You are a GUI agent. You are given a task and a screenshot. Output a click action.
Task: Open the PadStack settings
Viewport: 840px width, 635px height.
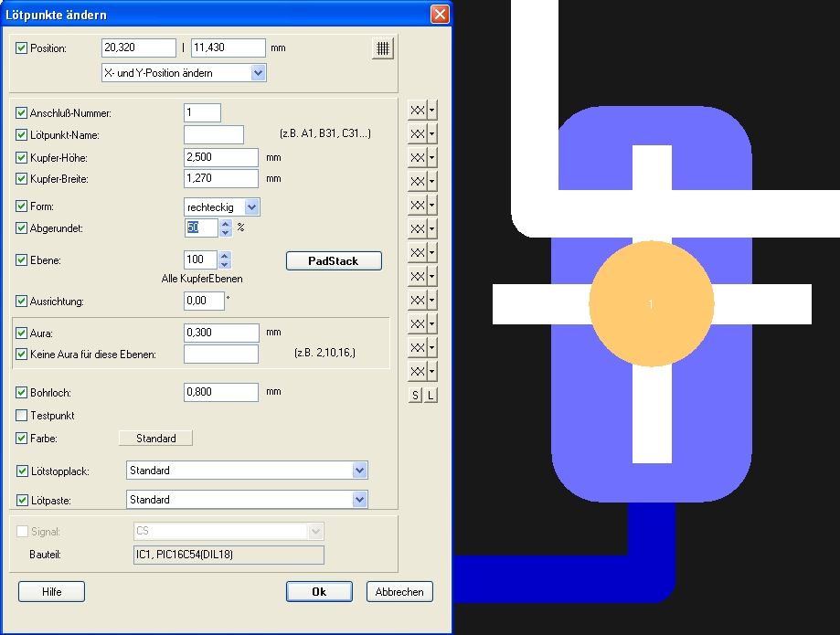pos(334,261)
